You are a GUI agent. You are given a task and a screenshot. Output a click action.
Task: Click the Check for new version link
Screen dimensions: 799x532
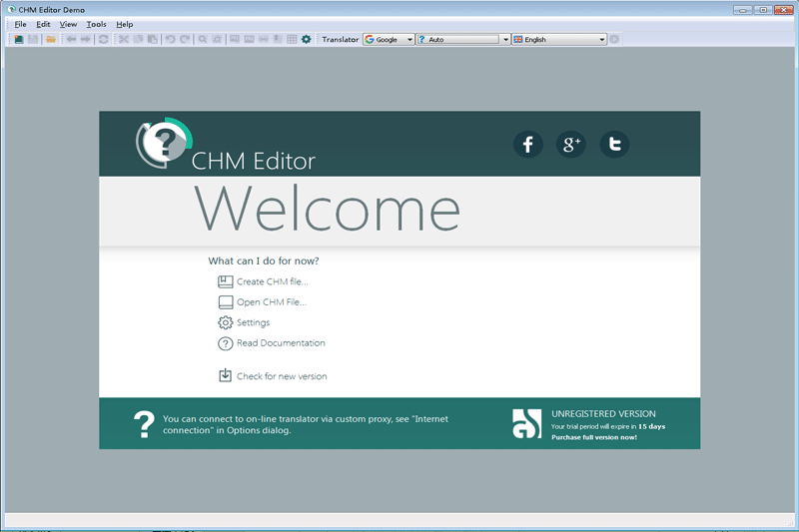pos(282,376)
